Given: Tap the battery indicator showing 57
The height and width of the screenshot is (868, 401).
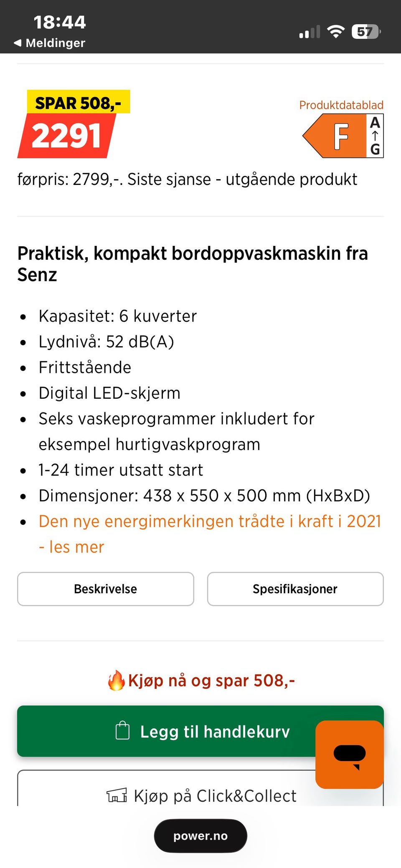Looking at the screenshot, I should [366, 32].
